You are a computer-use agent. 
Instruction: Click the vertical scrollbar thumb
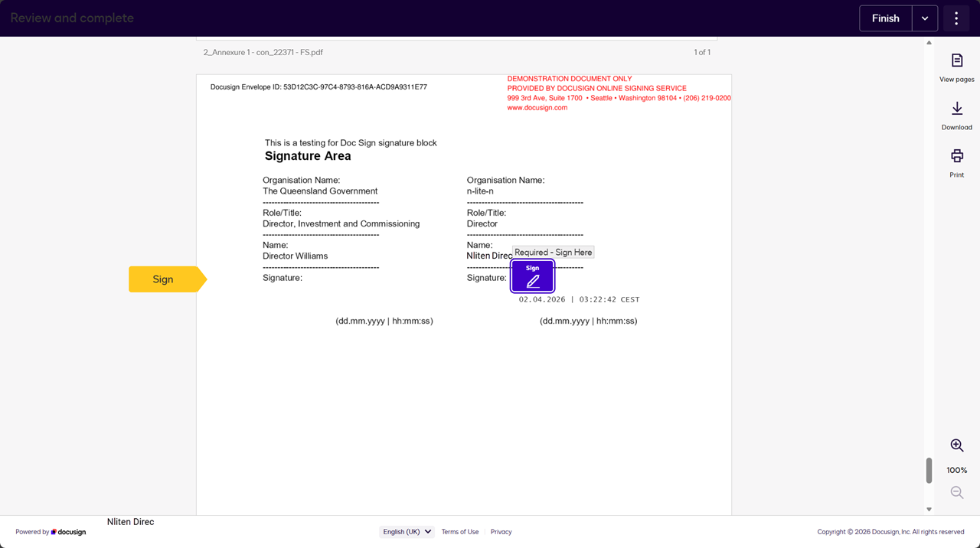tap(929, 470)
